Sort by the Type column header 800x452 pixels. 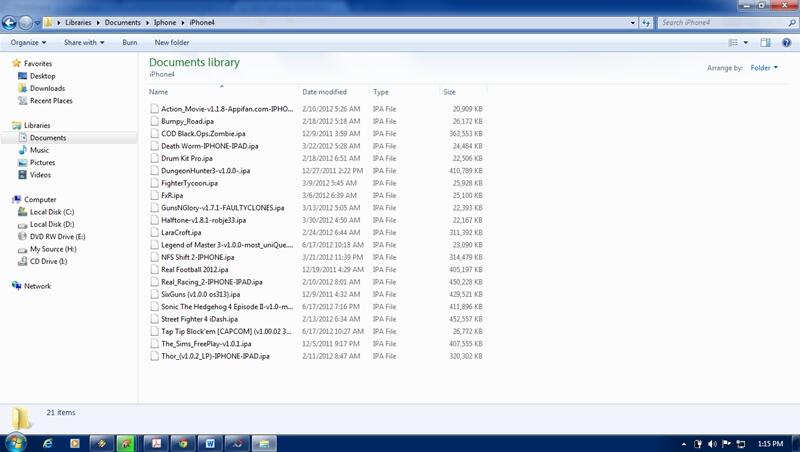[404, 92]
